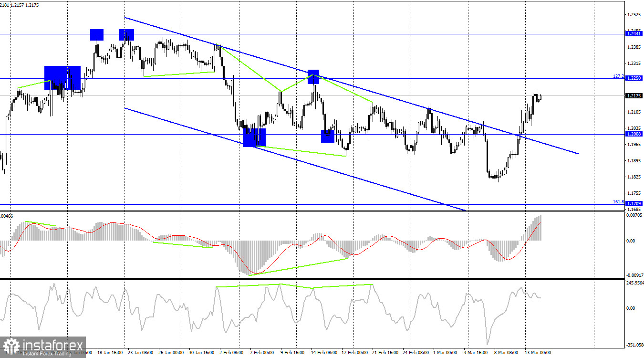
Task: Click the 1.1965 axis price label
Action: point(634,145)
